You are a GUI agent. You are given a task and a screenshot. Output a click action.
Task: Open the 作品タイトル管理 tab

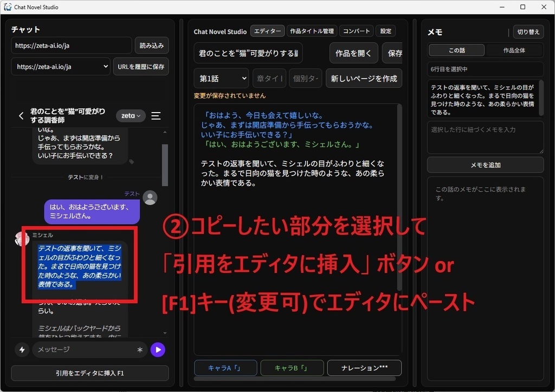click(x=312, y=31)
